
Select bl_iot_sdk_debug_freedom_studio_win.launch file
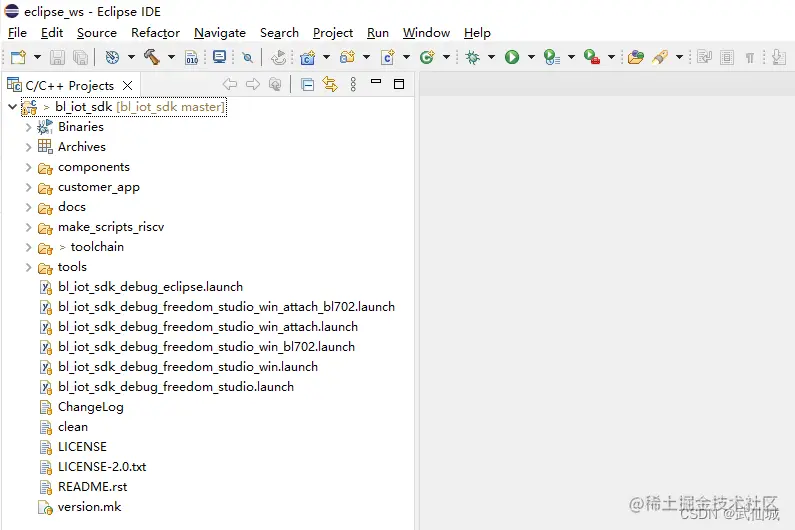[188, 367]
